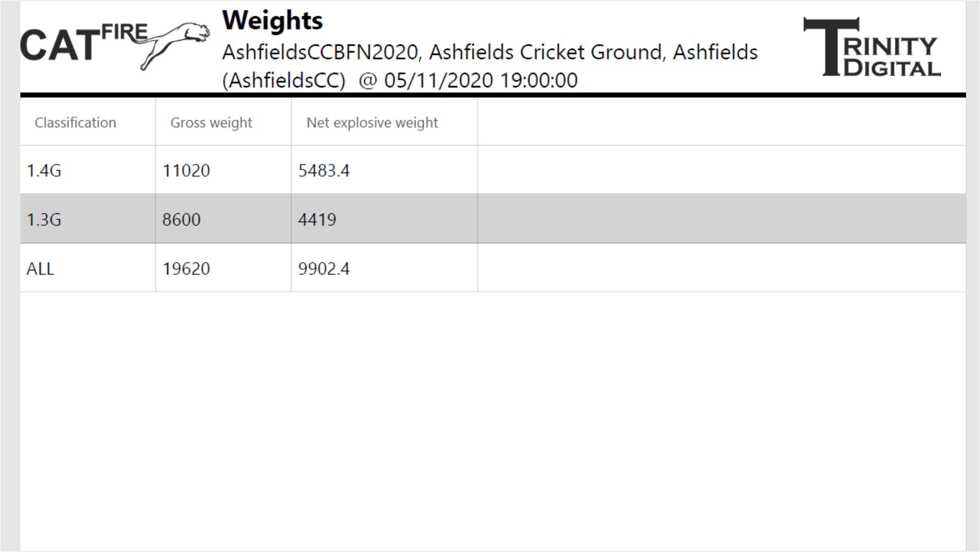This screenshot has height=552, width=980.
Task: Click the 8600 gross weight cell
Action: pyautogui.click(x=181, y=219)
